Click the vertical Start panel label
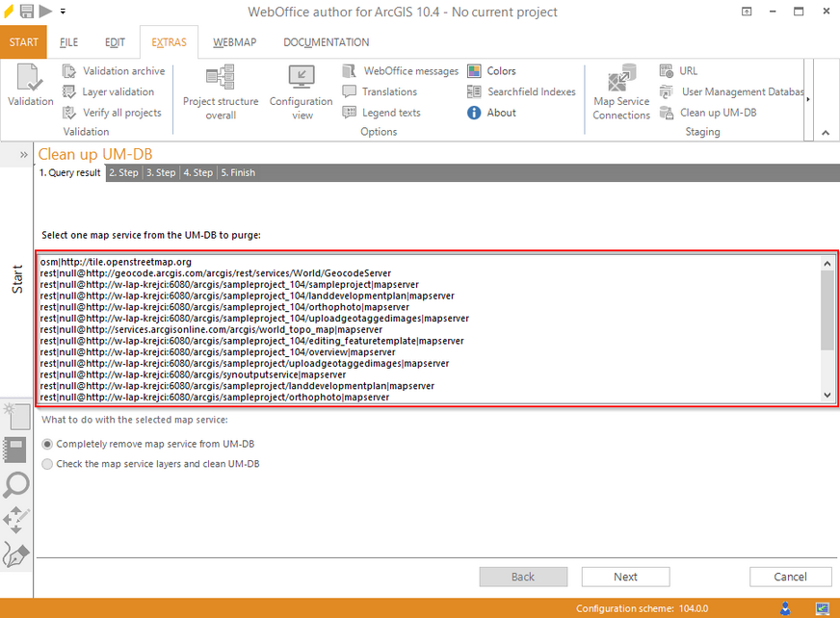This screenshot has height=618, width=840. click(17, 279)
